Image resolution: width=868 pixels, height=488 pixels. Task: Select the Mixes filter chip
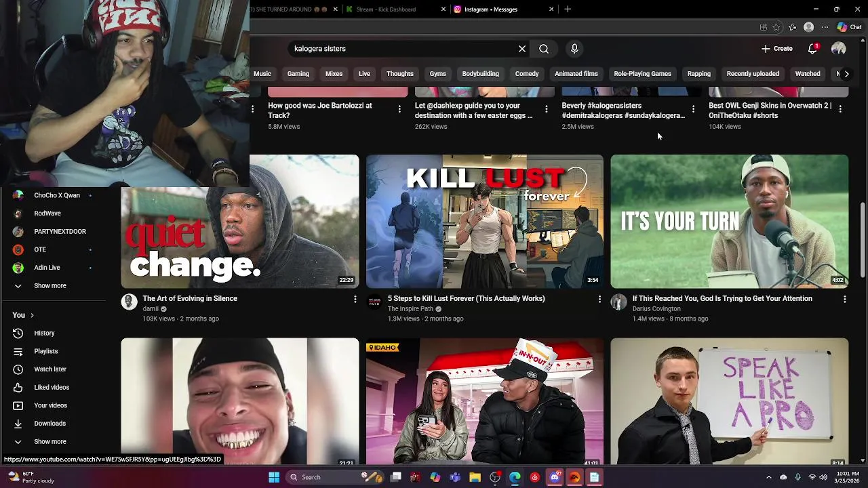334,74
